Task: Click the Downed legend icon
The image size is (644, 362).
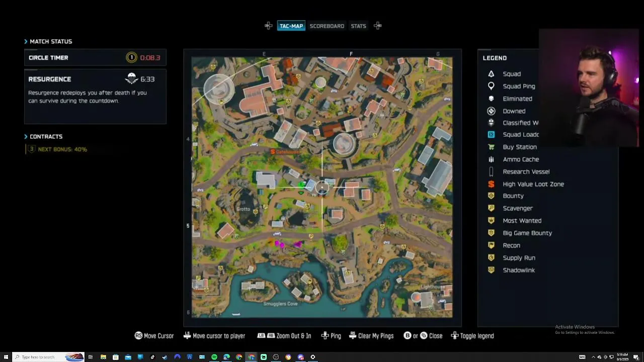Action: (491, 111)
